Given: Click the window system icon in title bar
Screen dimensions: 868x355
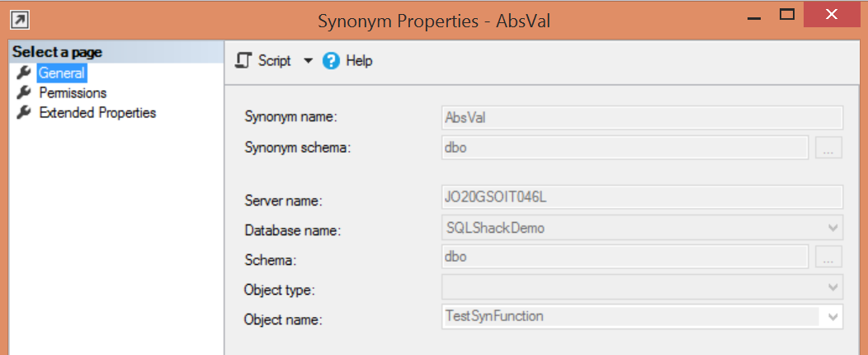Looking at the screenshot, I should (x=17, y=18).
